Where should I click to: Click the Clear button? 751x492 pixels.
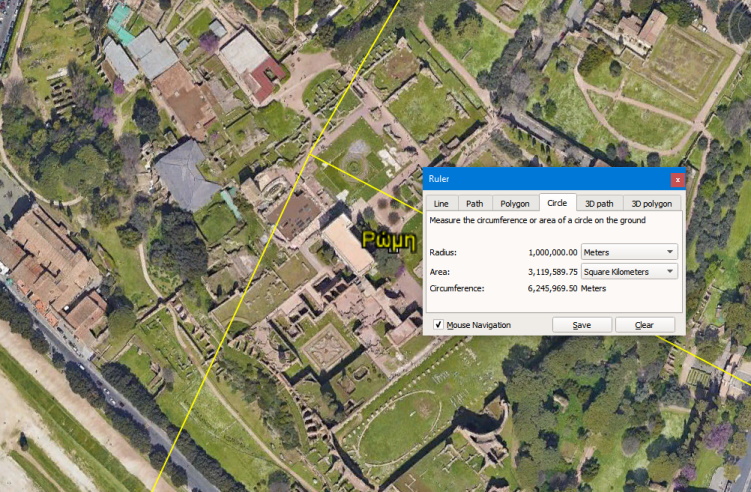point(645,325)
